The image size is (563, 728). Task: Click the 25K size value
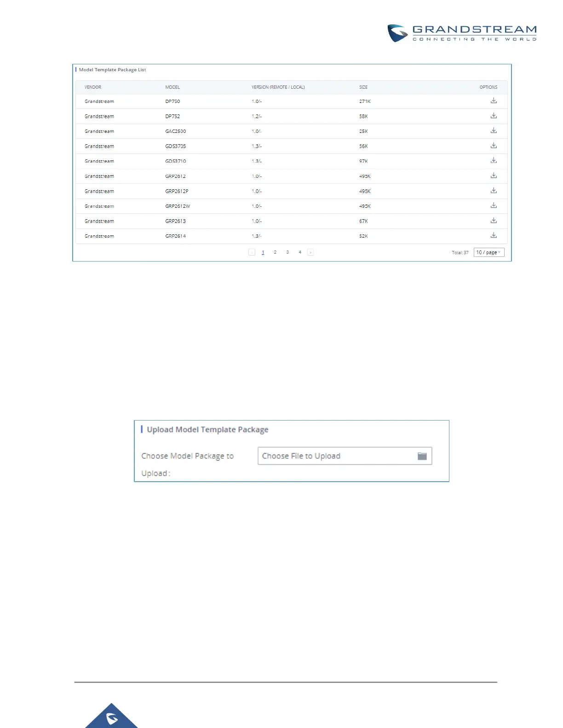(x=363, y=131)
